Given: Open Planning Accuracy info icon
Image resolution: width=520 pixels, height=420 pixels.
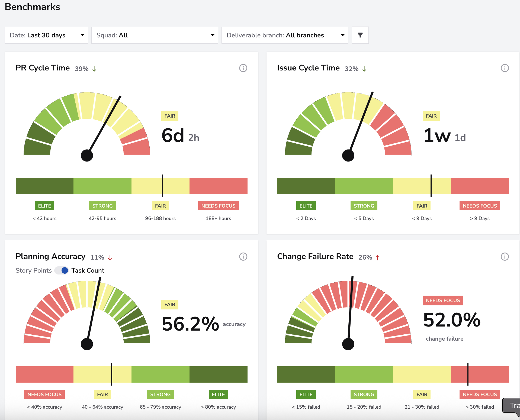Looking at the screenshot, I should pos(243,257).
